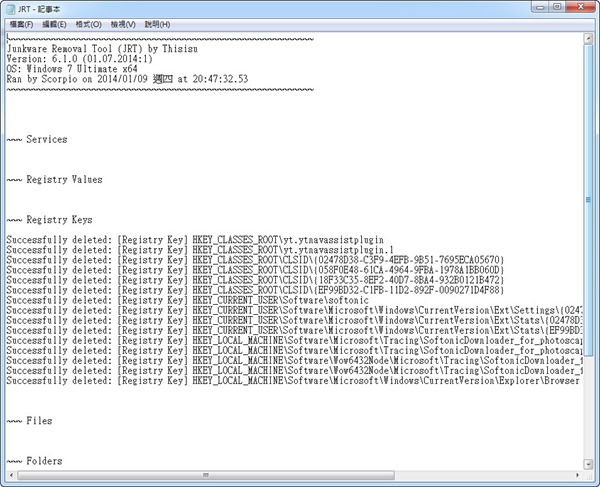Click the CLSID line with 02478D38-C3F9
Screen dimensions: 600x487
255,260
